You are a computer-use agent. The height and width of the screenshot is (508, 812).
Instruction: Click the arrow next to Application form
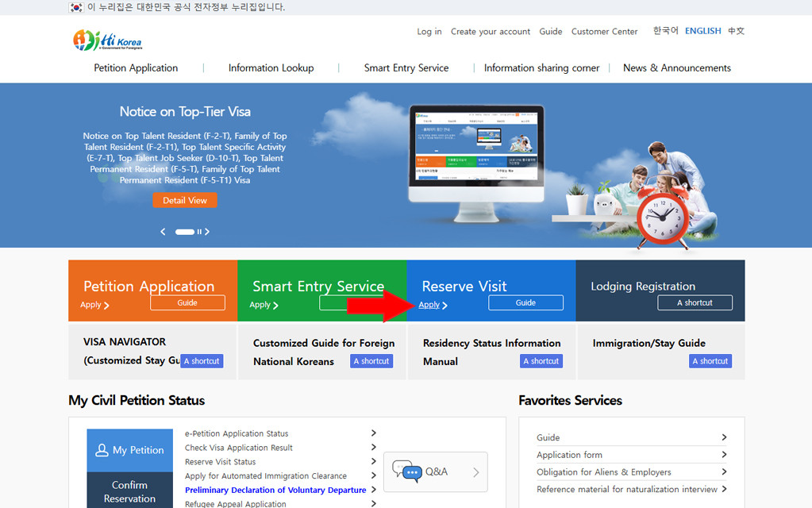point(724,455)
